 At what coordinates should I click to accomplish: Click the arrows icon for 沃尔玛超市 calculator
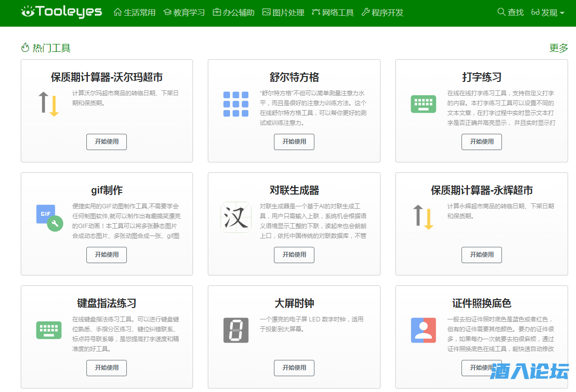point(48,104)
